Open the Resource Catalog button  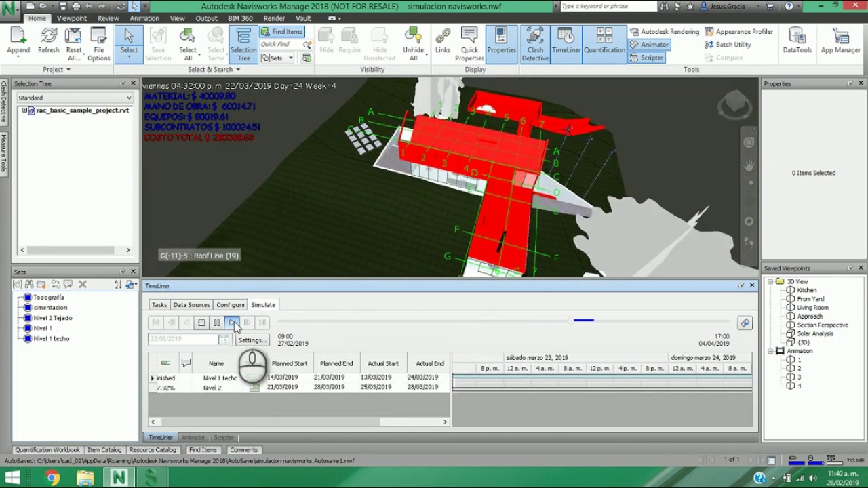152,449
